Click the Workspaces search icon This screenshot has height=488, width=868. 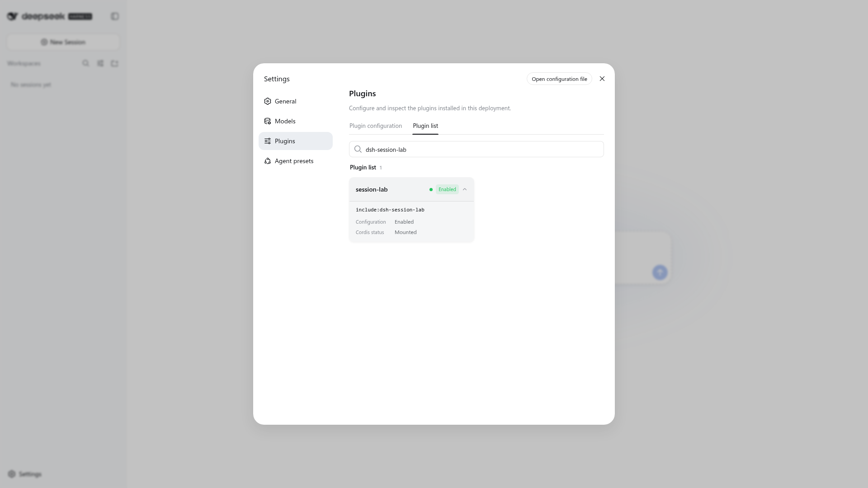point(86,63)
